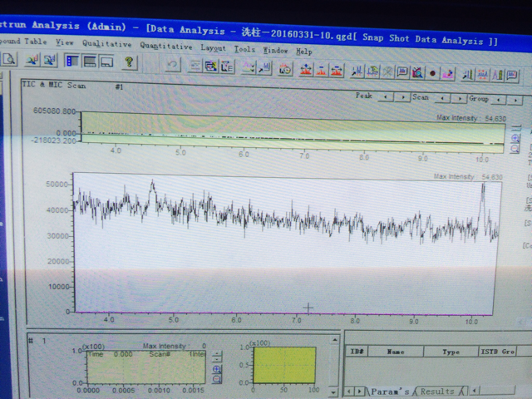Image resolution: width=532 pixels, height=399 pixels.
Task: Go to previous Scan with left arrow
Action: click(442, 98)
